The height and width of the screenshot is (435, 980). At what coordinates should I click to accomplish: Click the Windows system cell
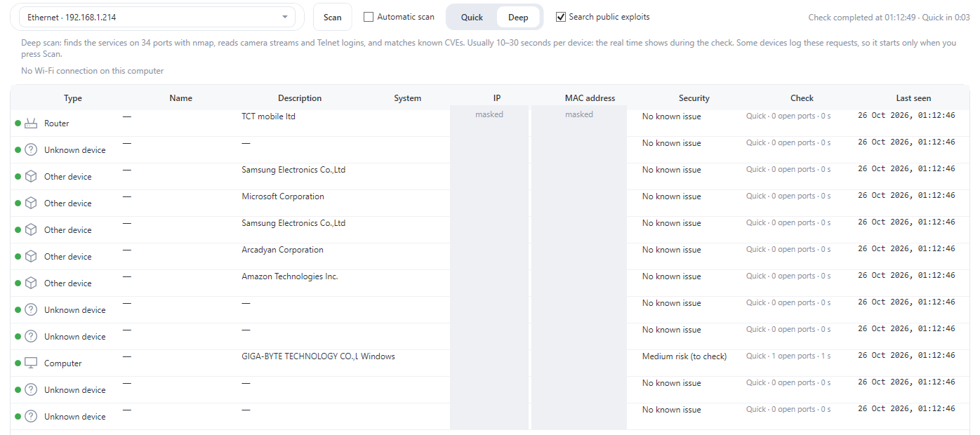pyautogui.click(x=378, y=356)
